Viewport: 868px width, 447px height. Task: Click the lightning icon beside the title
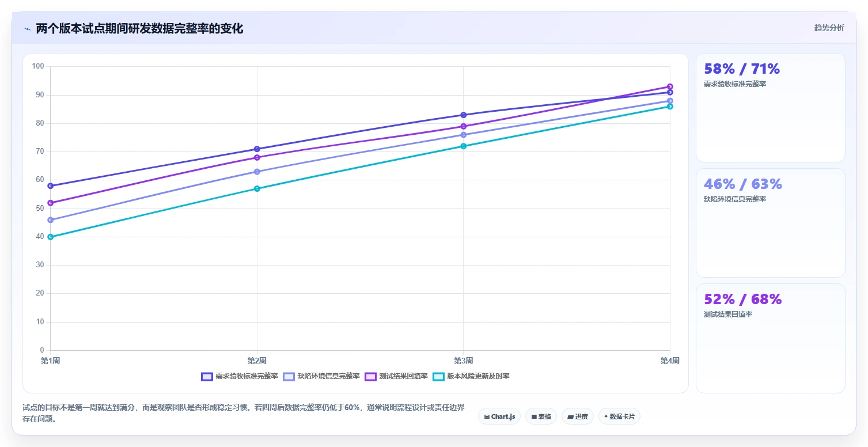[27, 29]
